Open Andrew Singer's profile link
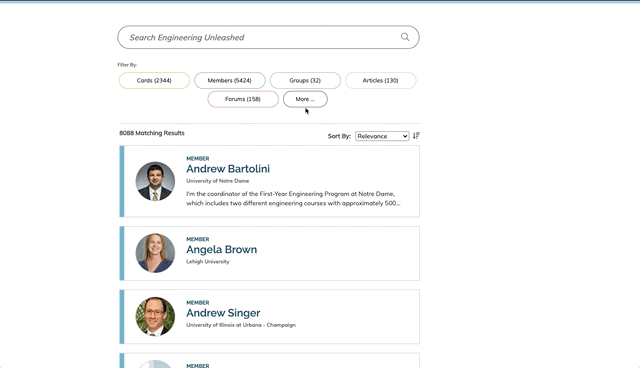The image size is (640, 368). [223, 313]
